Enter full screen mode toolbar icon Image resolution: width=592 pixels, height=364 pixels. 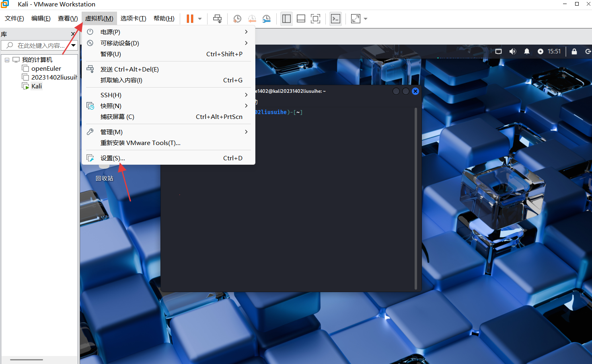pos(315,18)
